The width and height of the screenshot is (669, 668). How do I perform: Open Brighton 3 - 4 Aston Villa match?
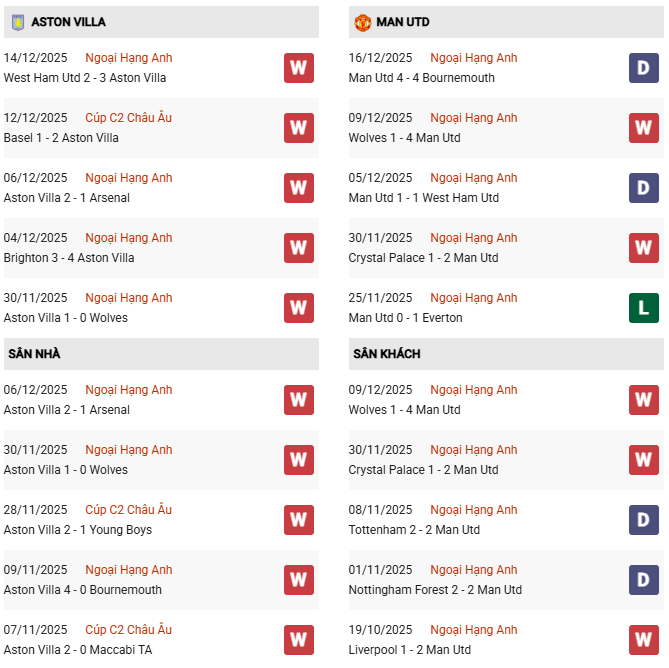[x=69, y=258]
